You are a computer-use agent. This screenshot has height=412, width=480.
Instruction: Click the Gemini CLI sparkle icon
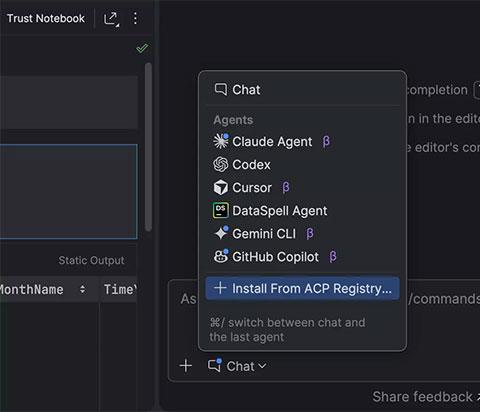click(x=221, y=233)
